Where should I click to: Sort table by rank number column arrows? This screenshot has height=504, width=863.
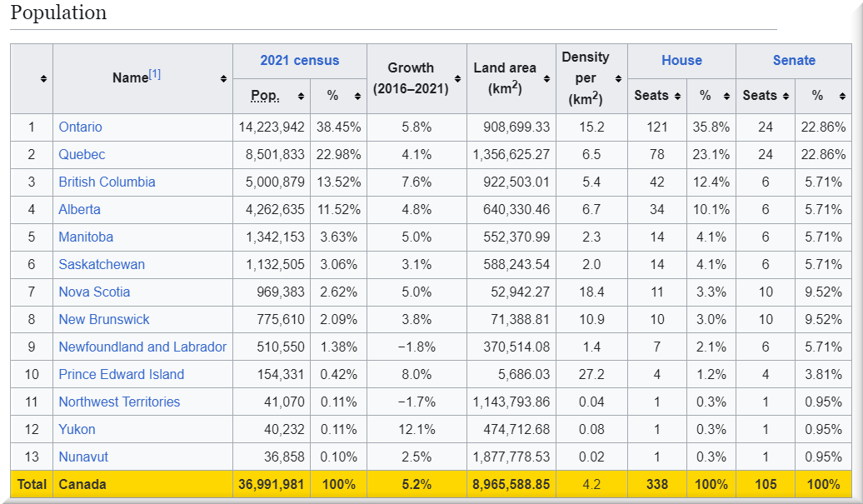(43, 79)
